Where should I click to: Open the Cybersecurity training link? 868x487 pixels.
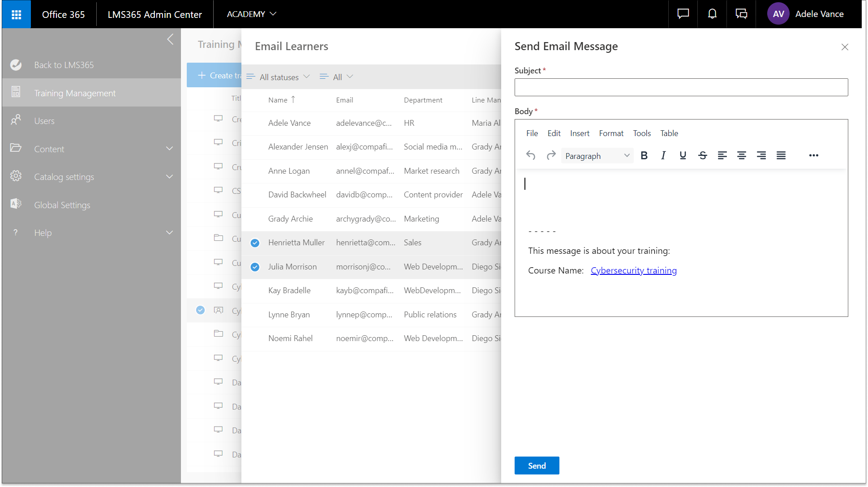pos(633,270)
